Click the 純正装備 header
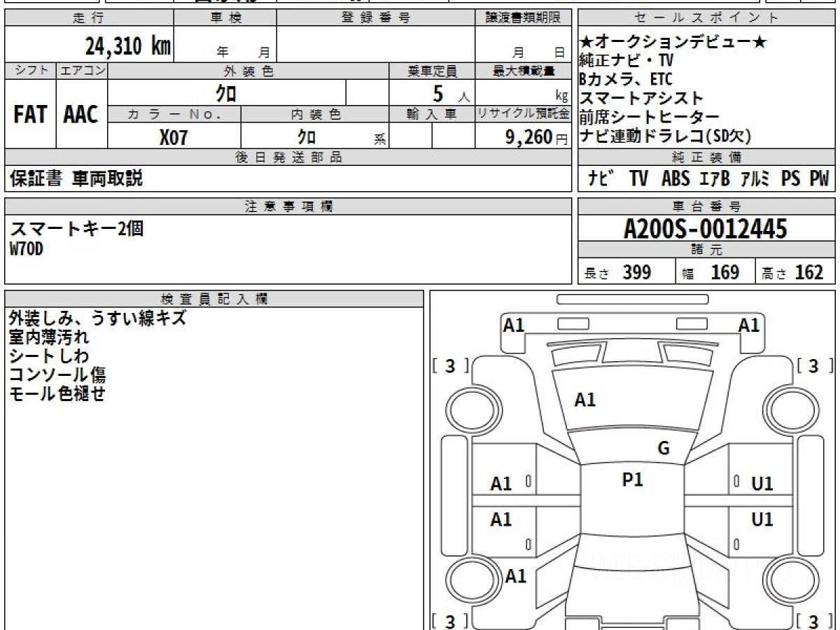This screenshot has height=630, width=840. coord(706,157)
